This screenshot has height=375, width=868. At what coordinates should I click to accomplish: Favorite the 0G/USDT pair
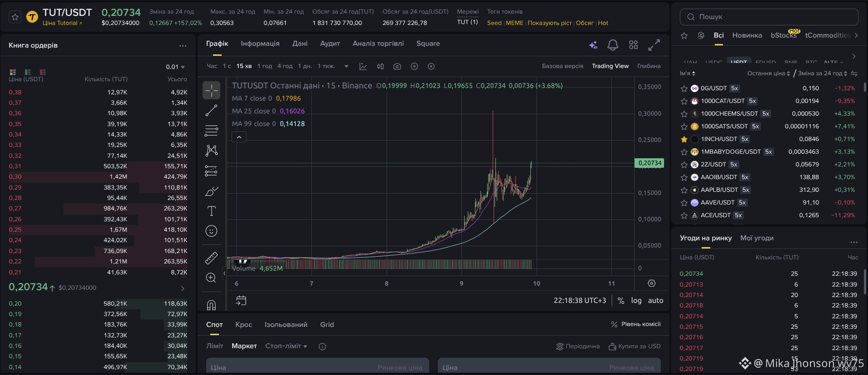tap(684, 88)
